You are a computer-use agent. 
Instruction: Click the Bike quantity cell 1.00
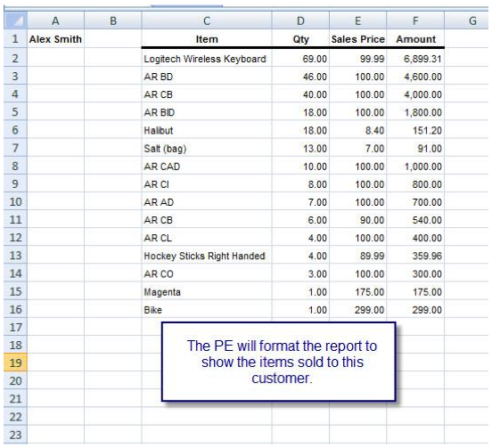coord(300,310)
